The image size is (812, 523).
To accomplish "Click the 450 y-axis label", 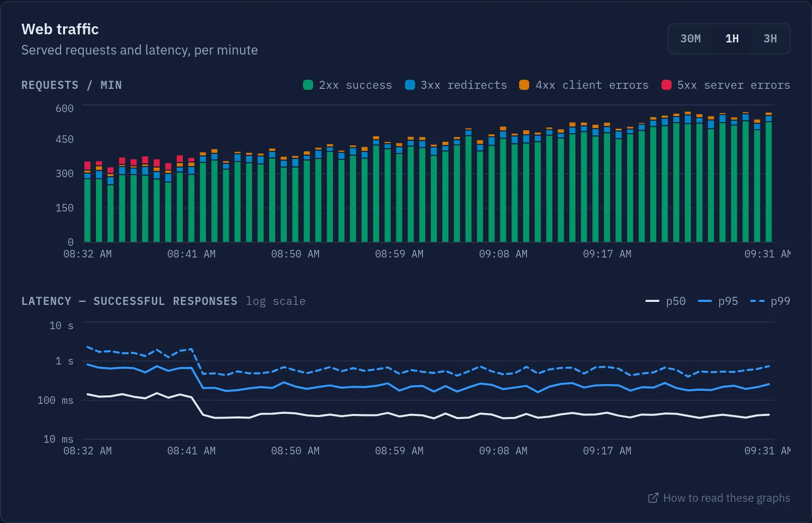I will (65, 139).
